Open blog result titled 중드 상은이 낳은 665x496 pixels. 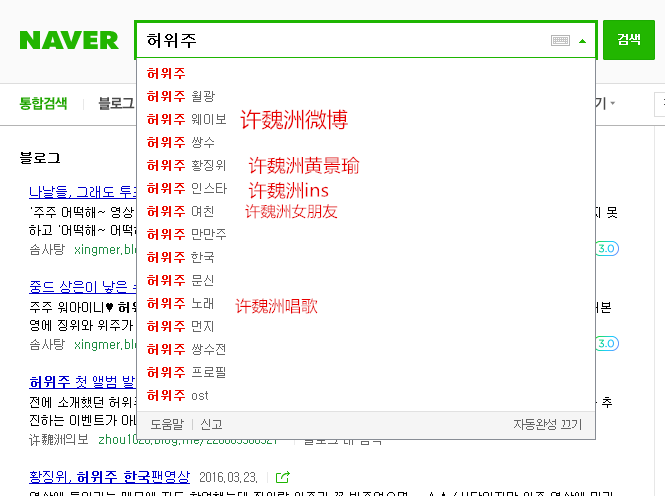pyautogui.click(x=83, y=287)
